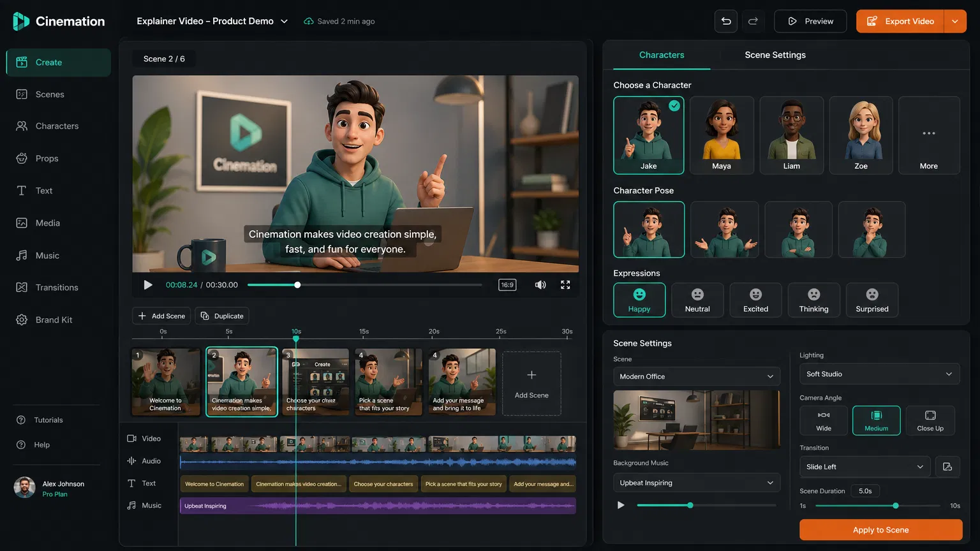Select the Wide camera angle
Screen dimensions: 980x551
pyautogui.click(x=823, y=420)
